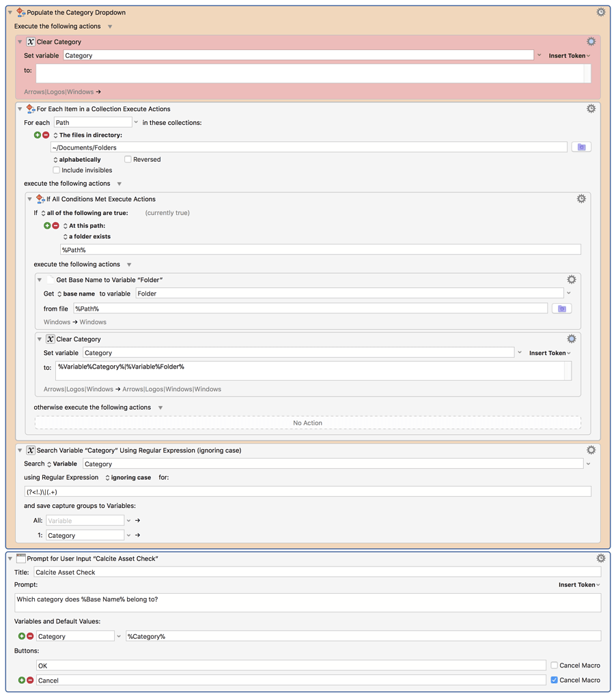Pick a file with folder icon next to %Path%
This screenshot has width=616, height=699.
click(561, 308)
